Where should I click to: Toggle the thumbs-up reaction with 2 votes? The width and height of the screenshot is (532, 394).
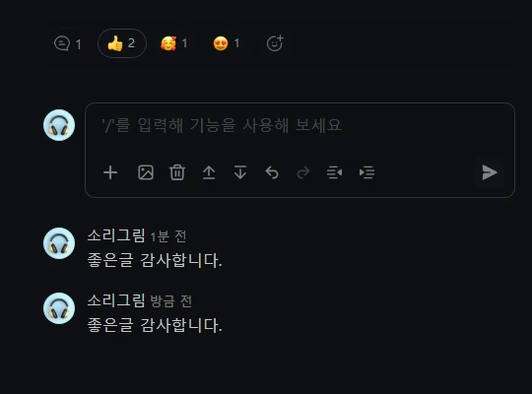(122, 43)
